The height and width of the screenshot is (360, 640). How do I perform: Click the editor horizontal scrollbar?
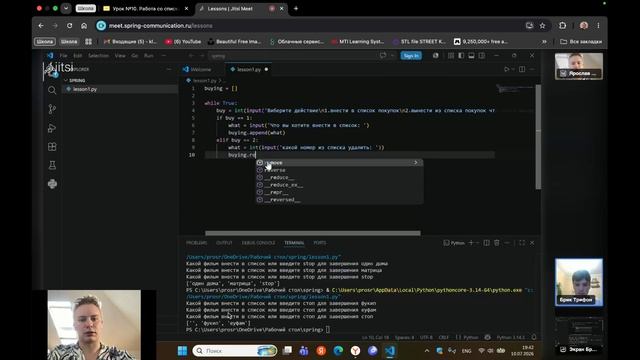(313, 233)
